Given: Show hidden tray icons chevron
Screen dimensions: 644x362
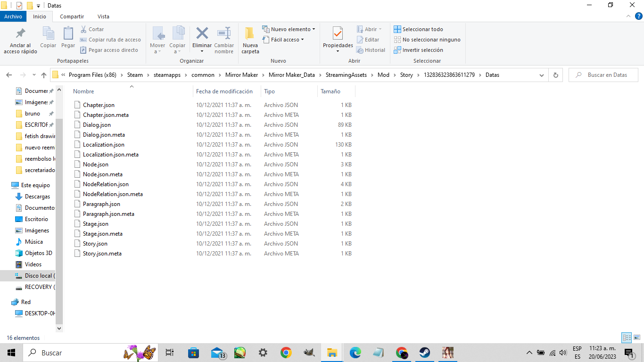Looking at the screenshot, I should (x=529, y=353).
